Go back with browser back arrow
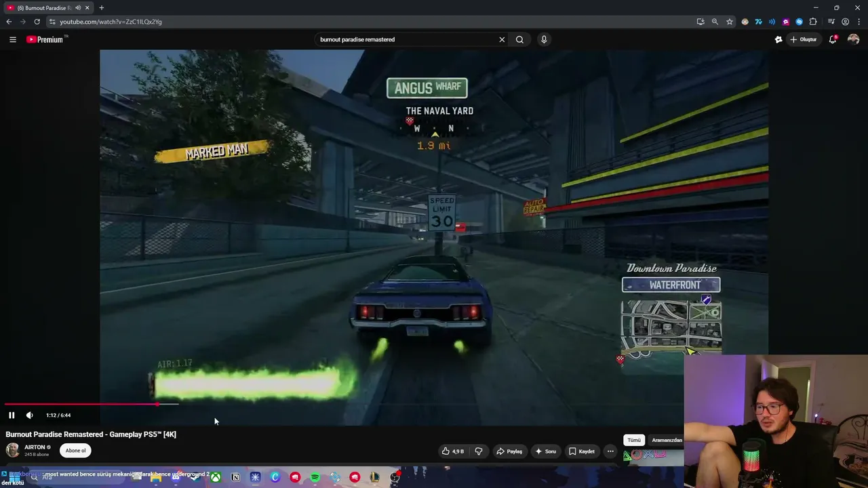The width and height of the screenshot is (868, 488). click(9, 22)
